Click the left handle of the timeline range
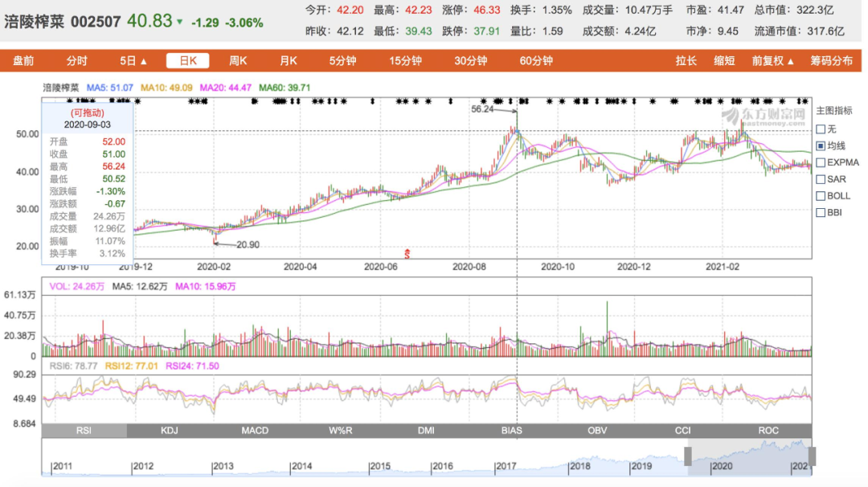 [688, 456]
